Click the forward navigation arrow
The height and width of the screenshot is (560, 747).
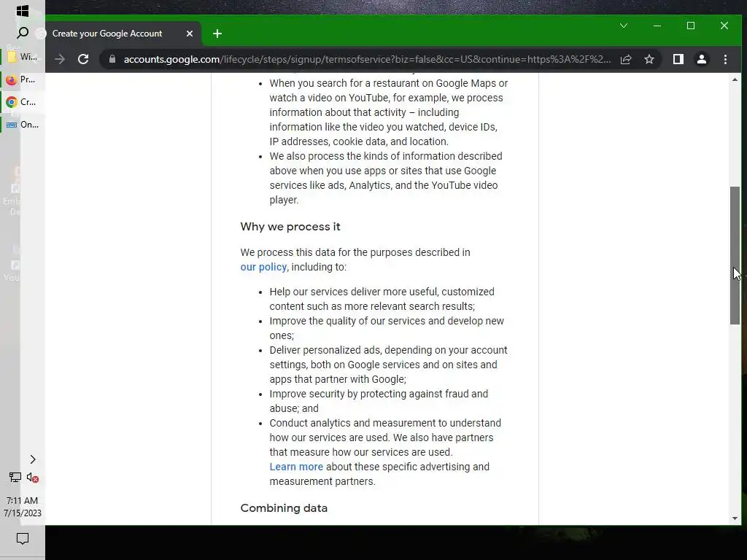click(60, 59)
